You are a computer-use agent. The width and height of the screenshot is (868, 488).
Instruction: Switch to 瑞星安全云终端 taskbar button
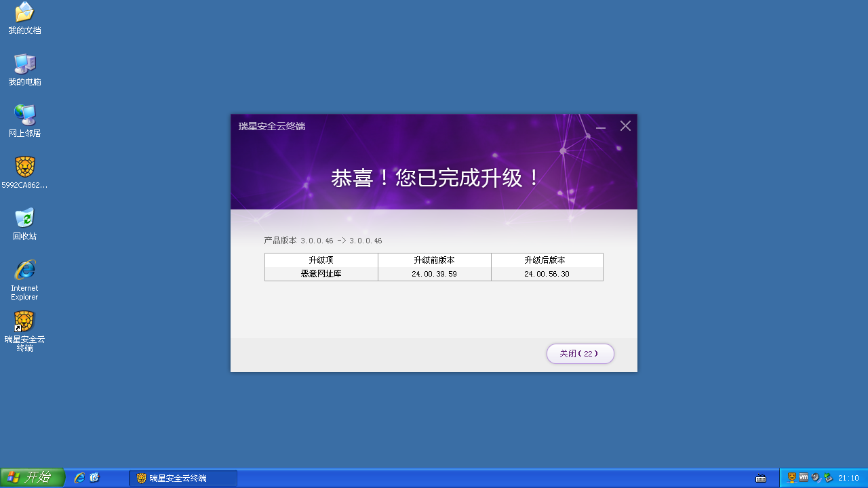[x=183, y=478]
